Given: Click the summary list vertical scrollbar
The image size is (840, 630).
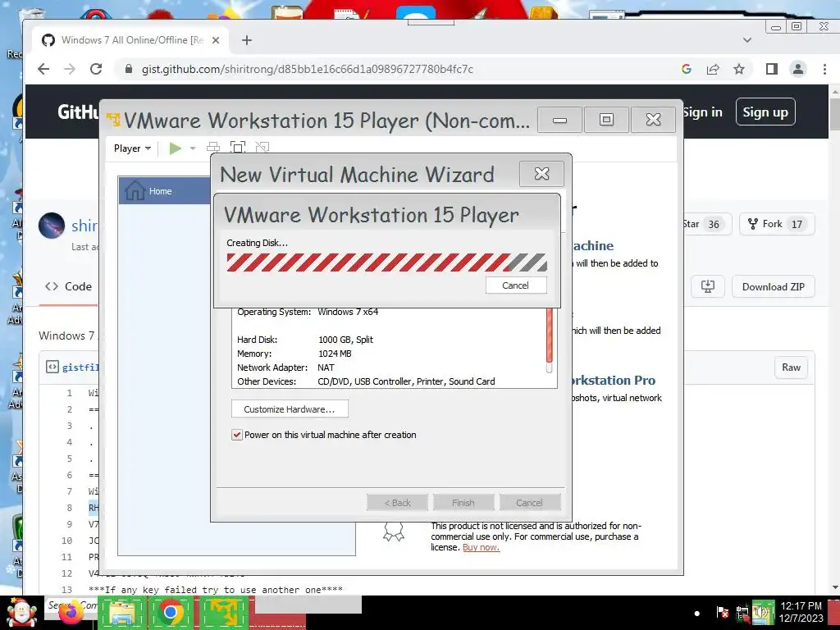Looking at the screenshot, I should pyautogui.click(x=549, y=341).
